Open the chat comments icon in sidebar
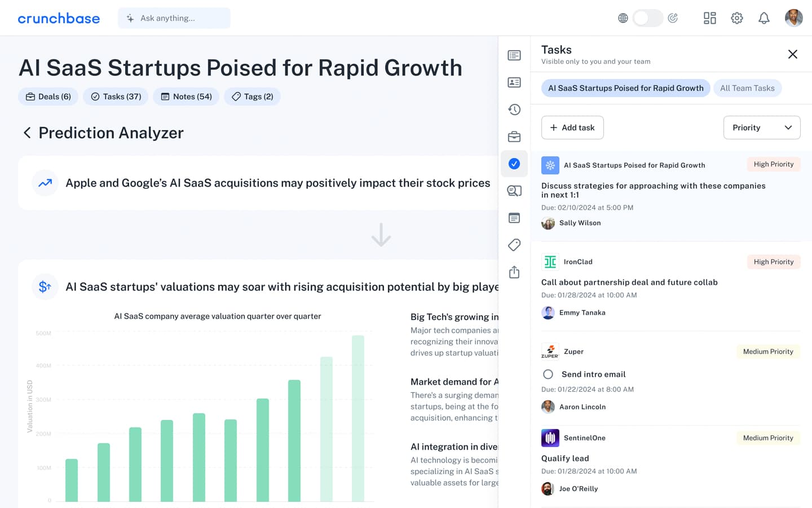 tap(514, 191)
